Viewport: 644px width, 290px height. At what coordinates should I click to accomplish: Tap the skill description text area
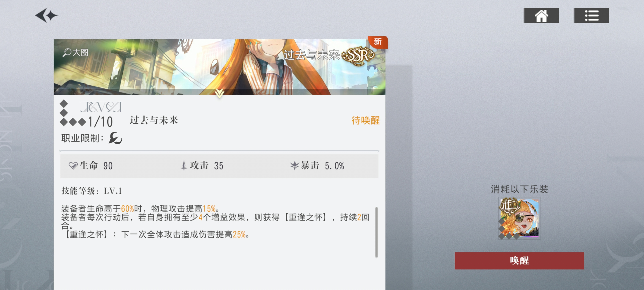[x=215, y=221]
